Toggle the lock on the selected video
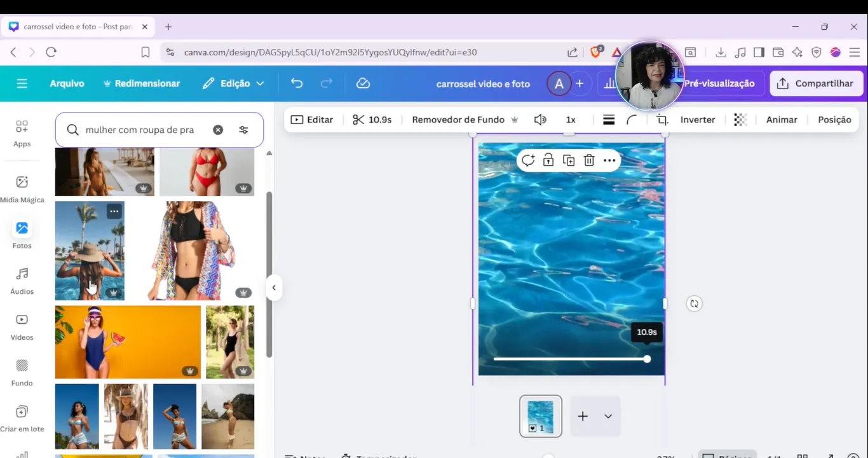This screenshot has width=868, height=458. pos(548,160)
